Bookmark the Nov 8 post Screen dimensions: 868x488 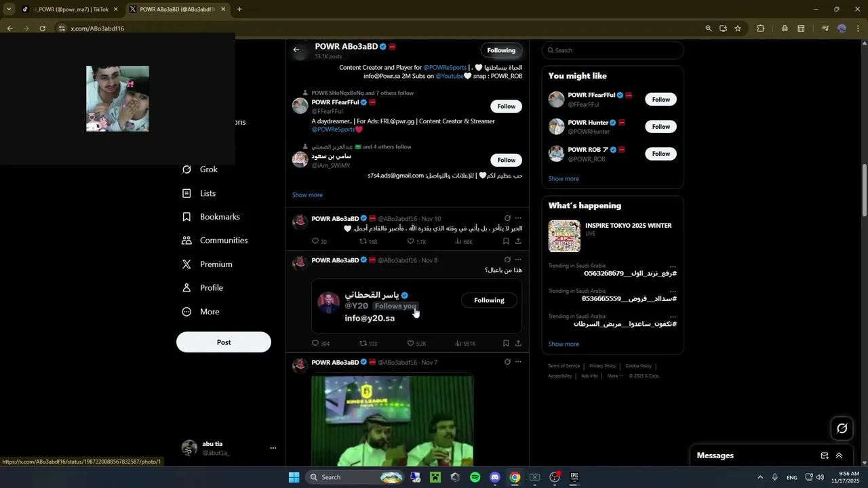[506, 344]
